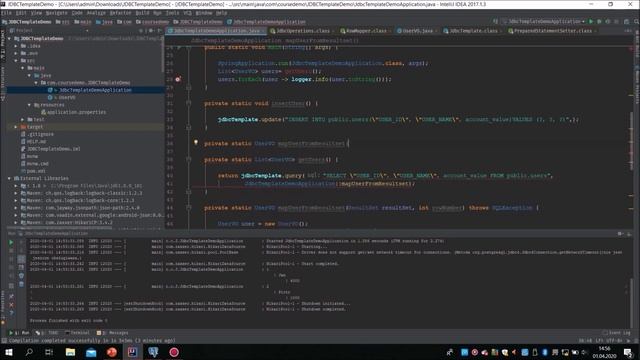Open the Navigate menu
640x360 pixels.
tap(56, 13)
